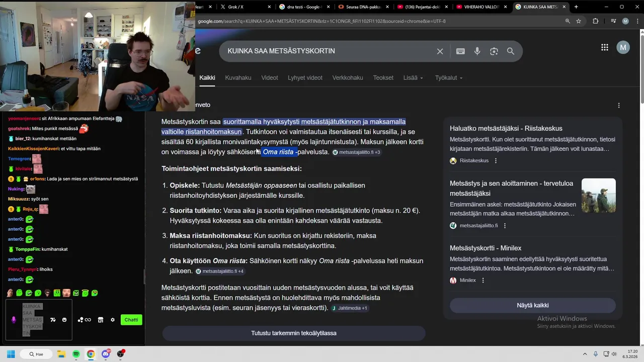This screenshot has width=644, height=362.
Task: Click the magnifier search button
Action: coord(511,51)
